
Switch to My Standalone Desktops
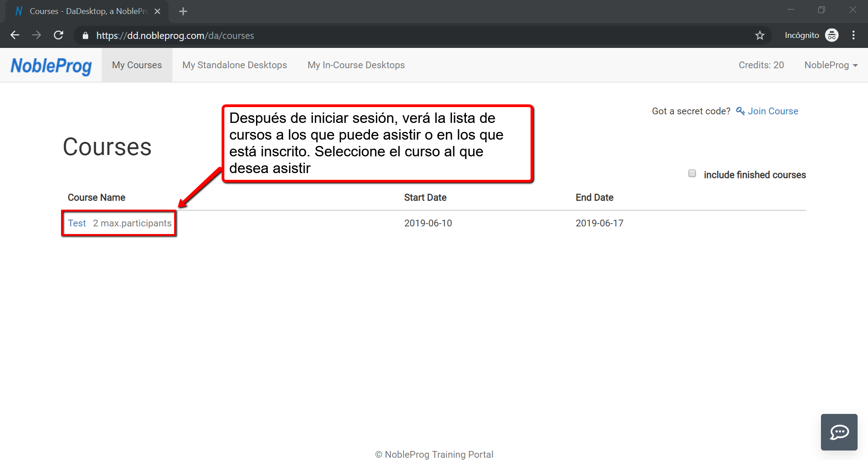pos(234,65)
